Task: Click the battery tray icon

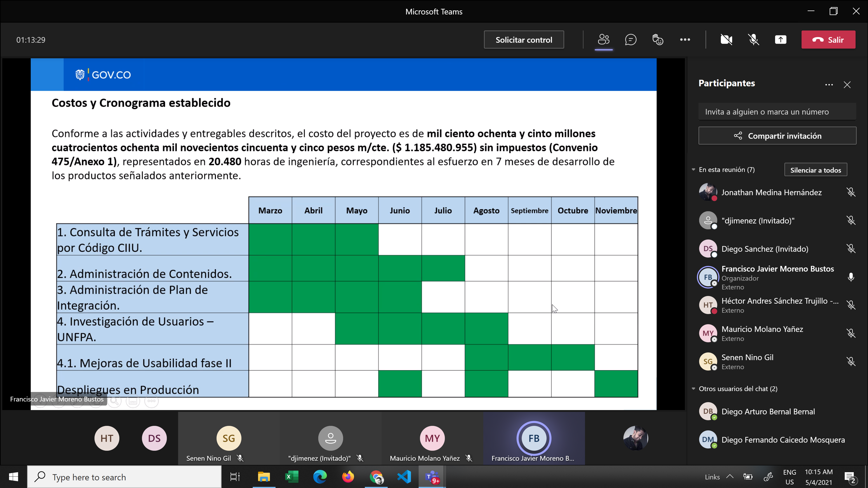Action: pyautogui.click(x=748, y=477)
